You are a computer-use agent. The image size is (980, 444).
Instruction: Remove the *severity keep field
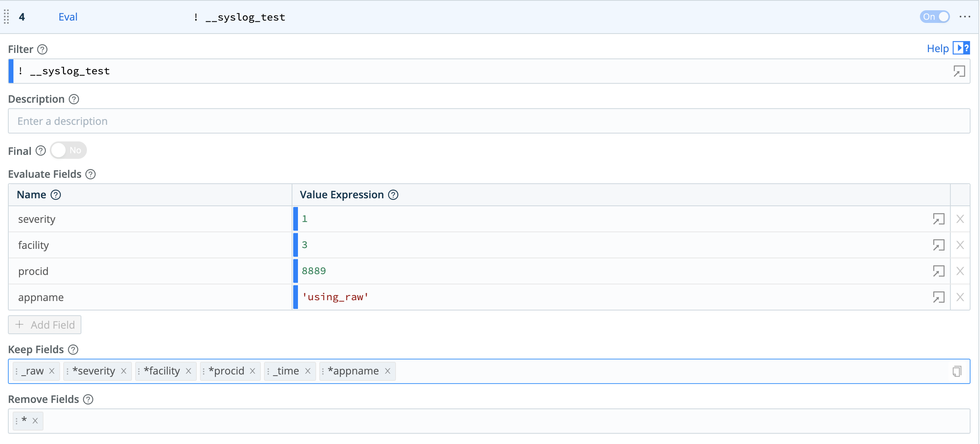(x=124, y=371)
